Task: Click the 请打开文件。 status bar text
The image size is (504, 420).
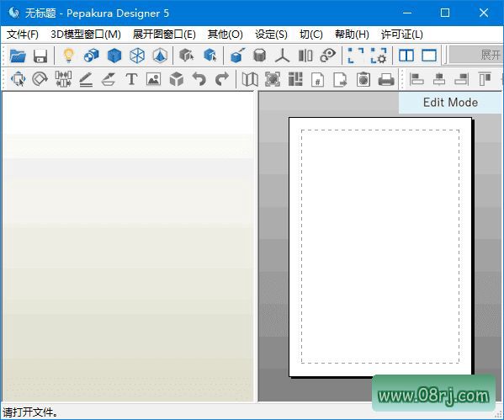Action: pos(30,412)
